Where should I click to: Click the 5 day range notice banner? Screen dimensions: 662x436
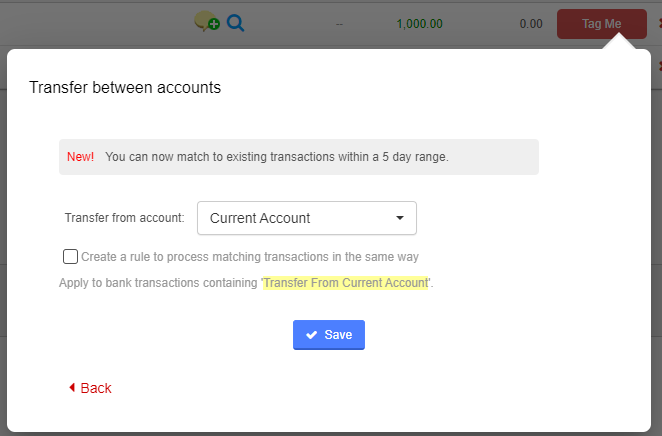click(298, 157)
